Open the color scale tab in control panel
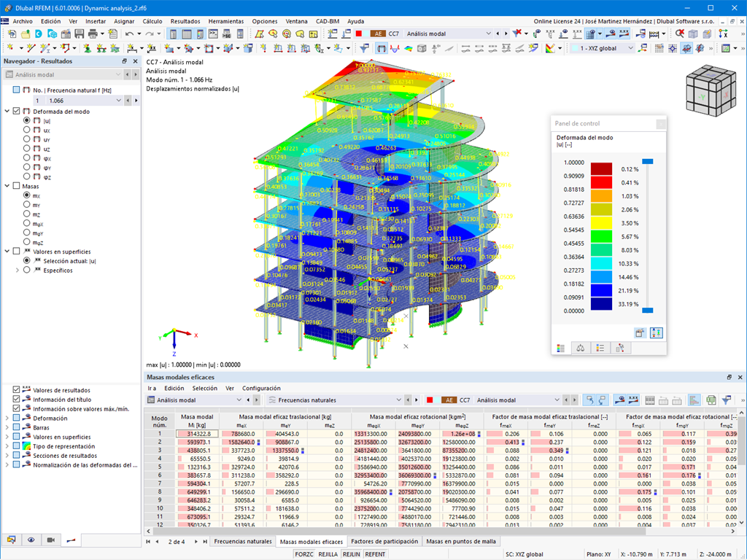The image size is (747, 560). [561, 348]
